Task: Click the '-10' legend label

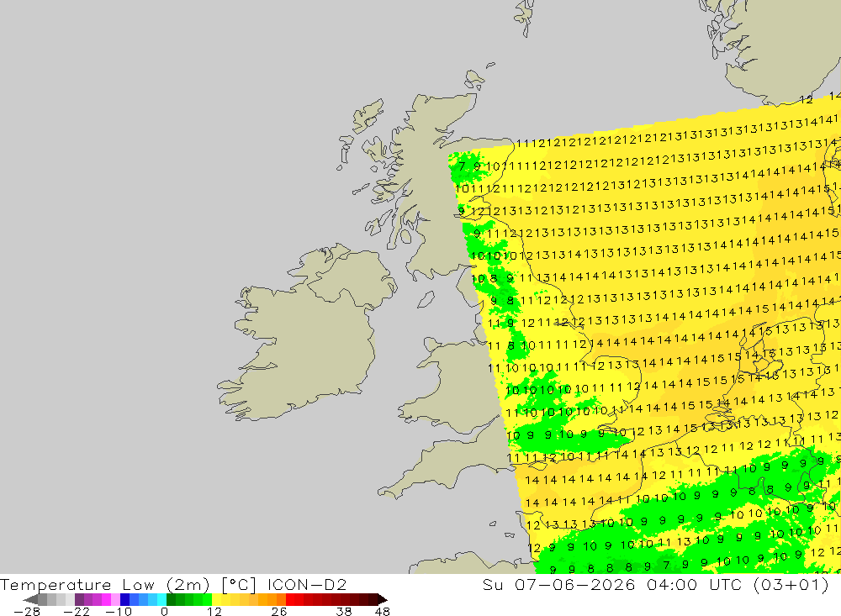Action: coord(119,612)
